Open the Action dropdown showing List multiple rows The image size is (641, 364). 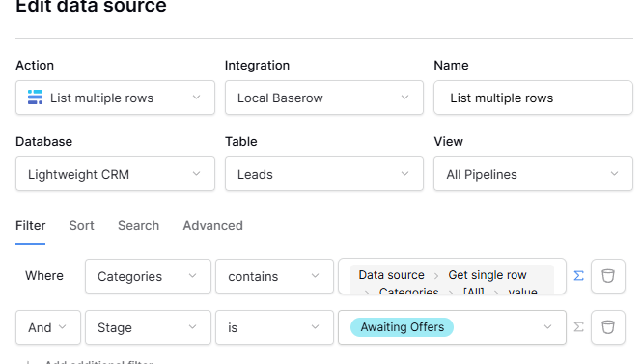(115, 98)
